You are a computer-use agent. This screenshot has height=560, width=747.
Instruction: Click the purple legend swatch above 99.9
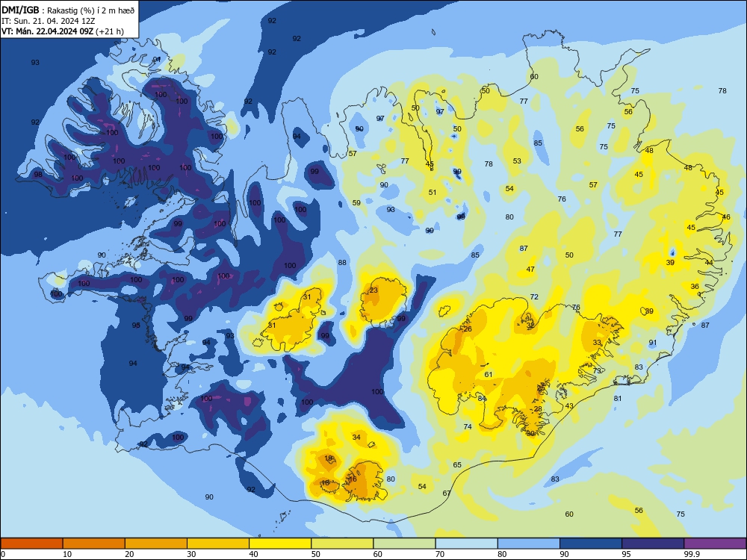click(x=715, y=544)
